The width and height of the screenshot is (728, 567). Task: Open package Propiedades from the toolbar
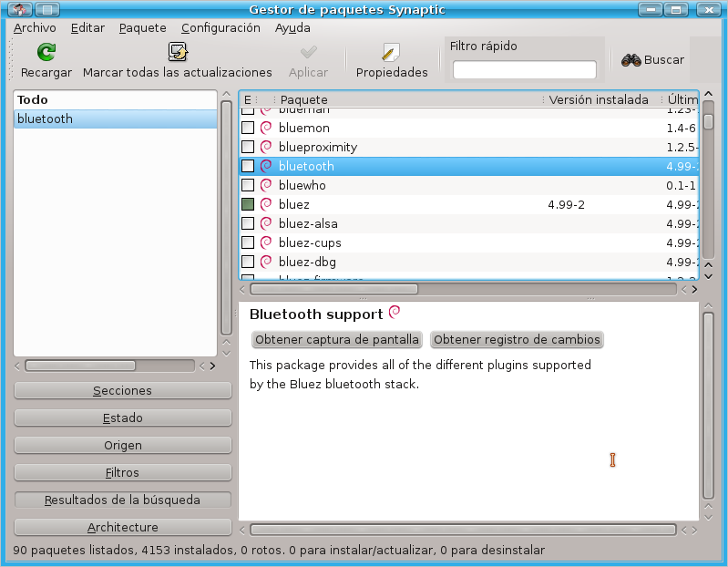[392, 59]
